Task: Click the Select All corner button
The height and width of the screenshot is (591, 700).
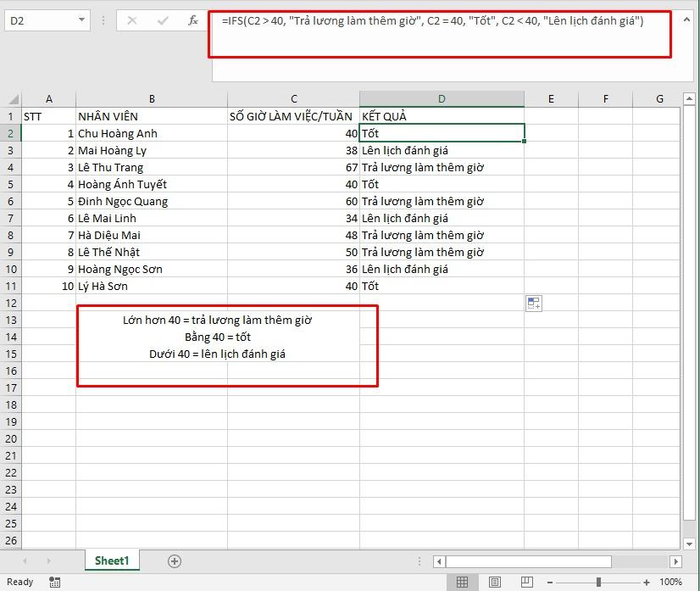Action: click(x=13, y=98)
